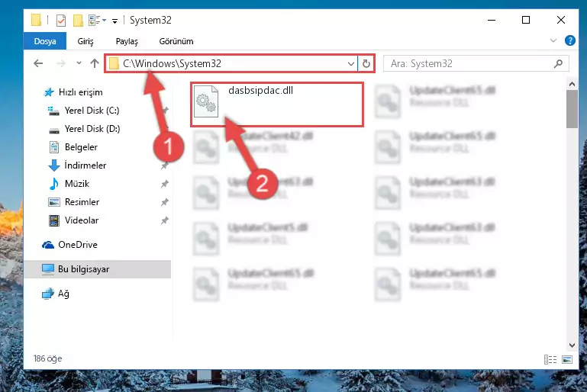Click the folder icon in title bar
The height and width of the screenshot is (392, 587).
tap(37, 20)
